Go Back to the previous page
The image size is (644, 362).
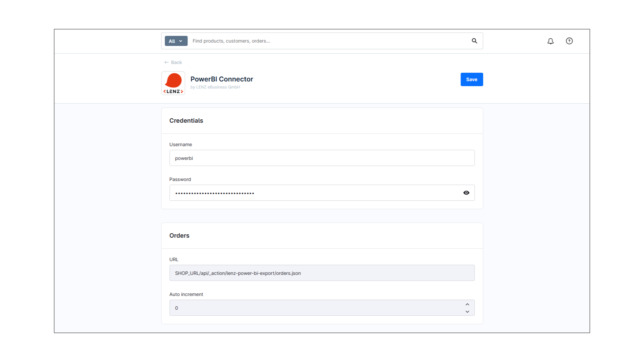pyautogui.click(x=176, y=62)
